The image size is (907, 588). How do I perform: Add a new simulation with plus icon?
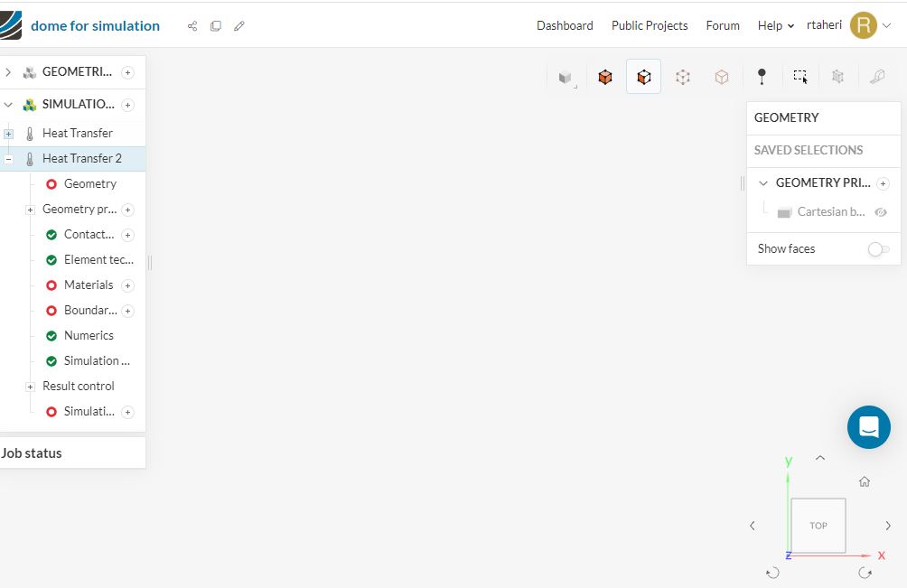pyautogui.click(x=128, y=105)
